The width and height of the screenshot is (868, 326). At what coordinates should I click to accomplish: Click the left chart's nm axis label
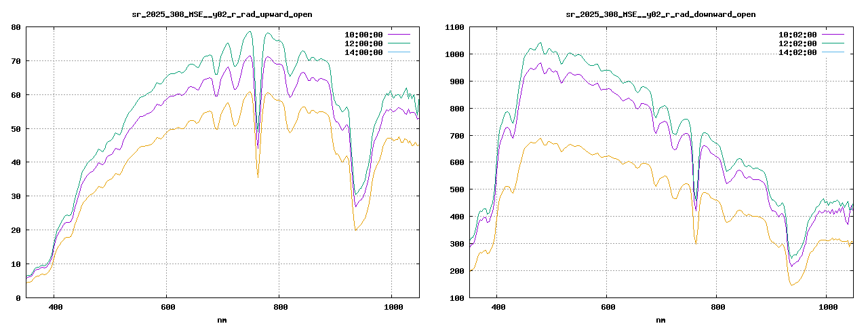[x=222, y=320]
